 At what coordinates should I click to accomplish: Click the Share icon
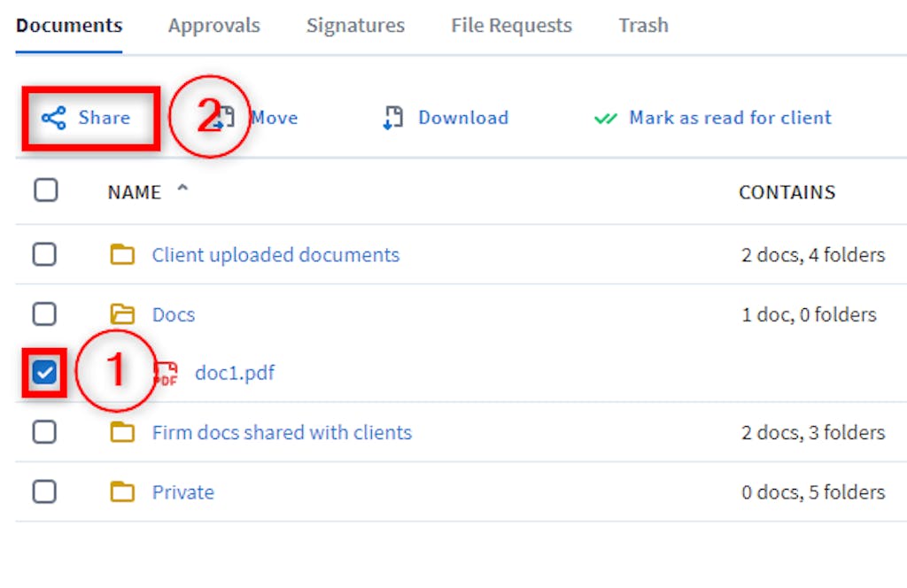point(54,118)
